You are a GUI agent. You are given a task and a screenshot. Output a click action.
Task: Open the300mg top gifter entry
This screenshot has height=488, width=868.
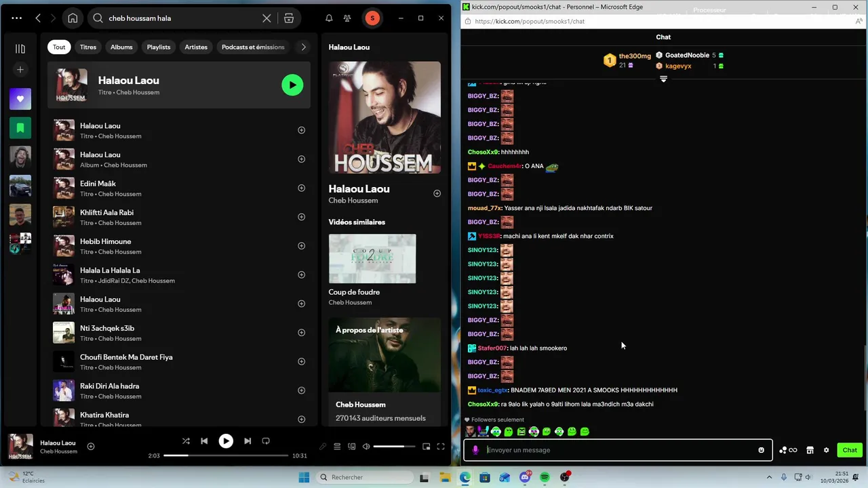coord(627,60)
